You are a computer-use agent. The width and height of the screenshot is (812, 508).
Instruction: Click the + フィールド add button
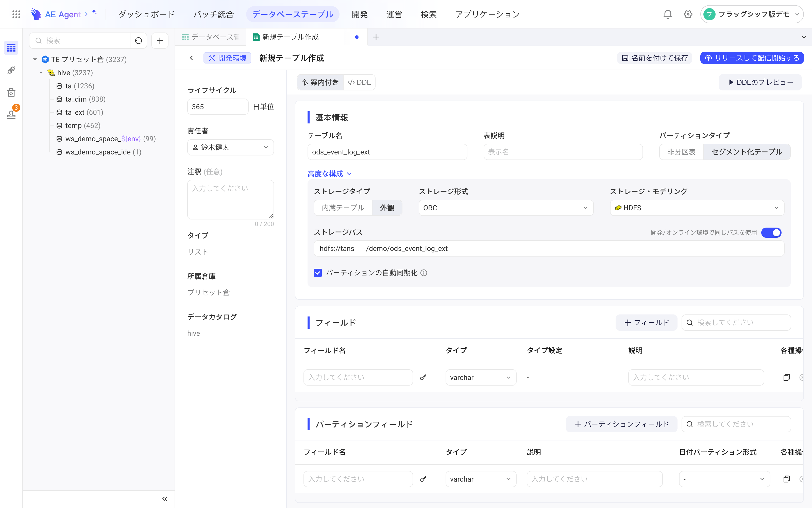click(x=646, y=323)
